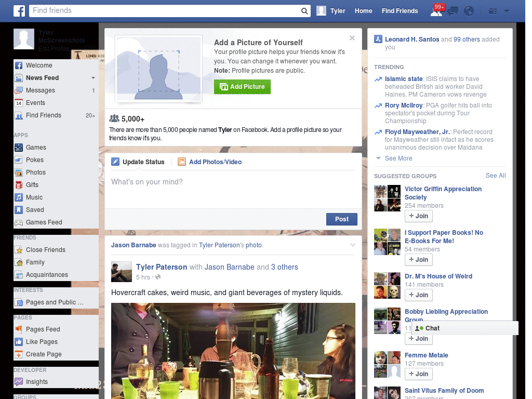Screen dimensions: 532x399
Task: Click the blue Post button
Action: pos(342,219)
